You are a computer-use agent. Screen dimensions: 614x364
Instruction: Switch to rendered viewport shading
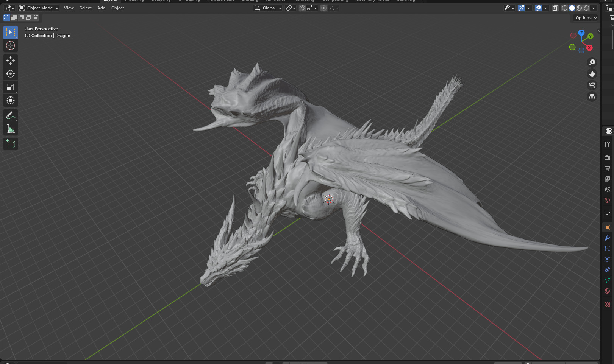[x=586, y=8]
